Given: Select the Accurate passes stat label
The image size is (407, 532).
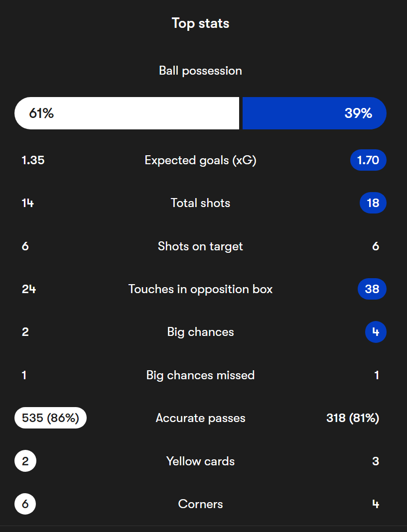Looking at the screenshot, I should tap(200, 418).
